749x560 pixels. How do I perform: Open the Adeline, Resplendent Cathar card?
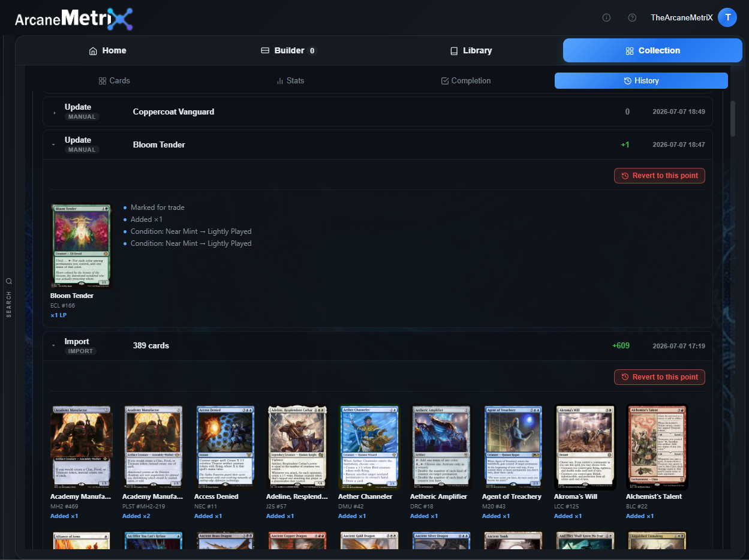click(297, 447)
